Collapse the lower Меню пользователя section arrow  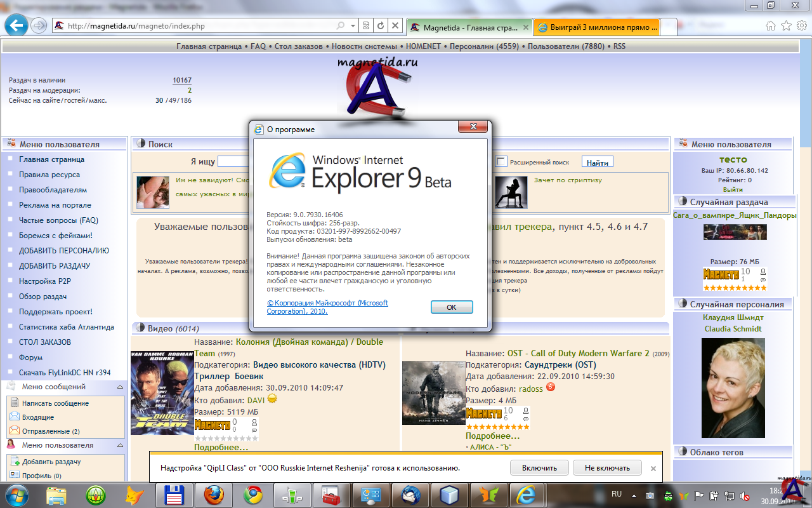(119, 445)
